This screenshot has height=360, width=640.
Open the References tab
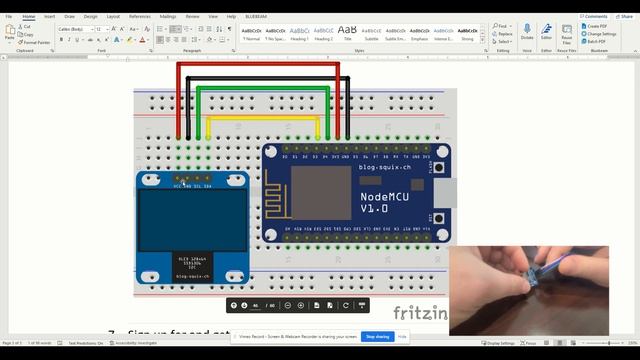point(140,17)
